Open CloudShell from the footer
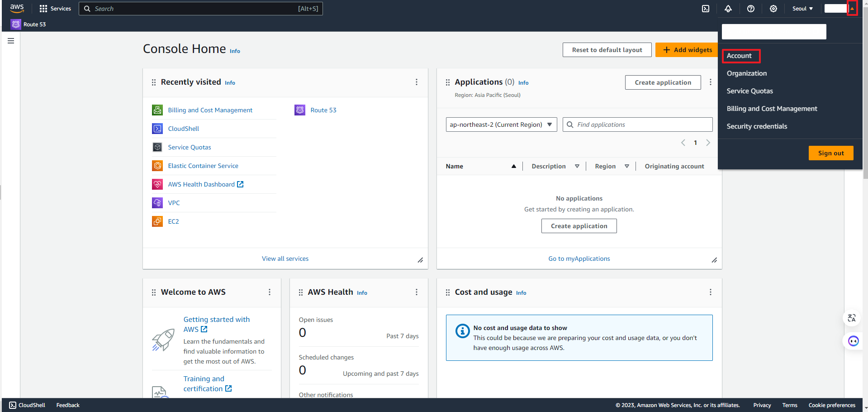The width and height of the screenshot is (868, 412). pos(27,405)
